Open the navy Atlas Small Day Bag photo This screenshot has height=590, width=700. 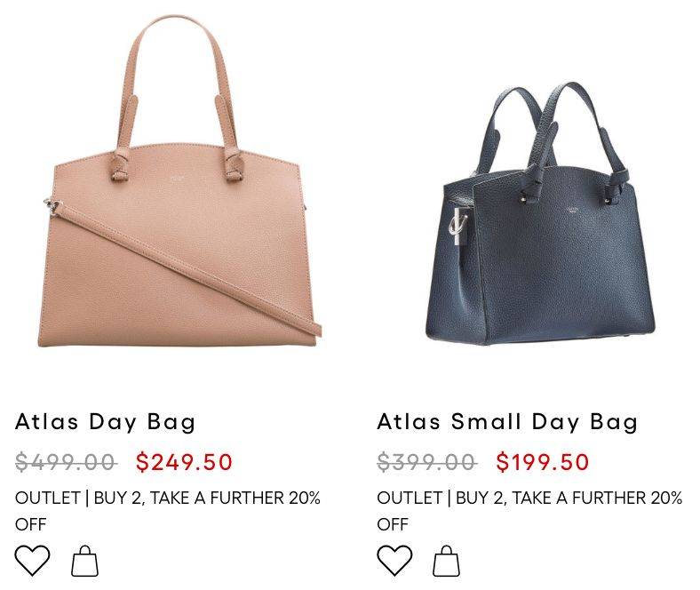(x=541, y=213)
